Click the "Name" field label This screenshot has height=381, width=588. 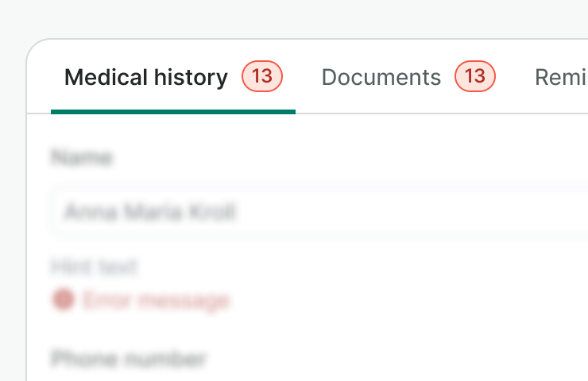pos(81,158)
